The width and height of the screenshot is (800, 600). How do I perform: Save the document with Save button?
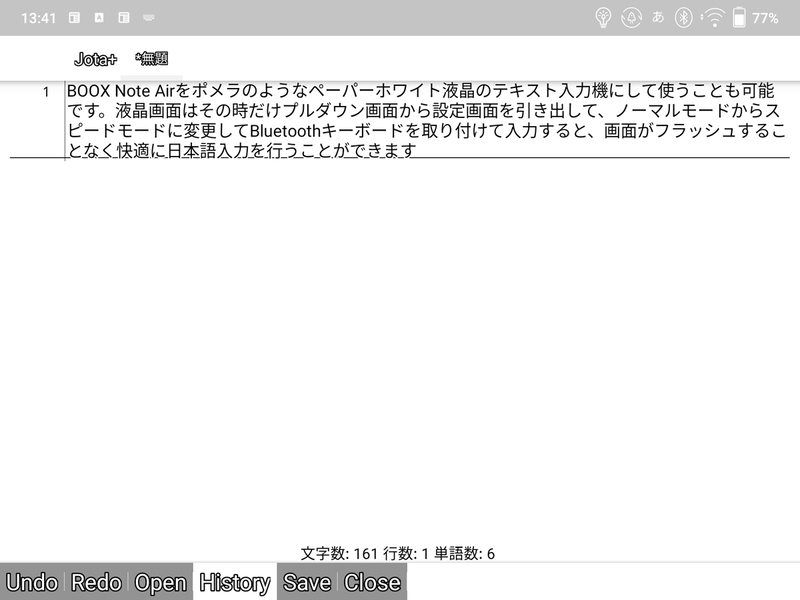coord(307,582)
